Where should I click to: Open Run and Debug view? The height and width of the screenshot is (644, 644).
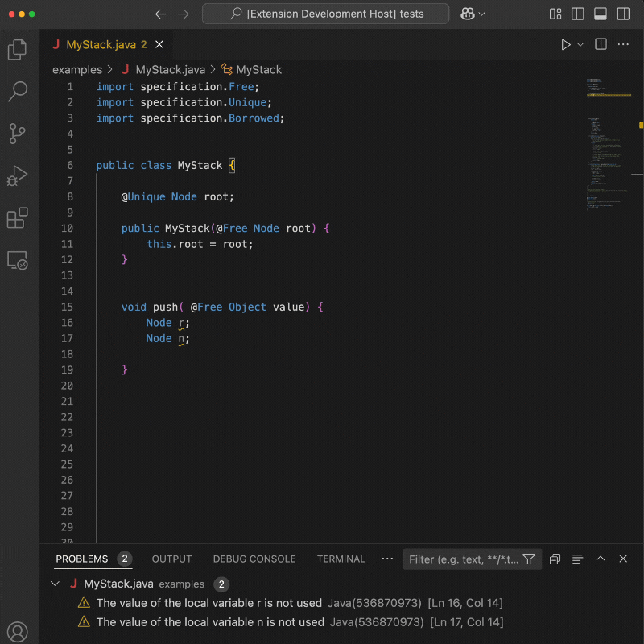pos(17,175)
